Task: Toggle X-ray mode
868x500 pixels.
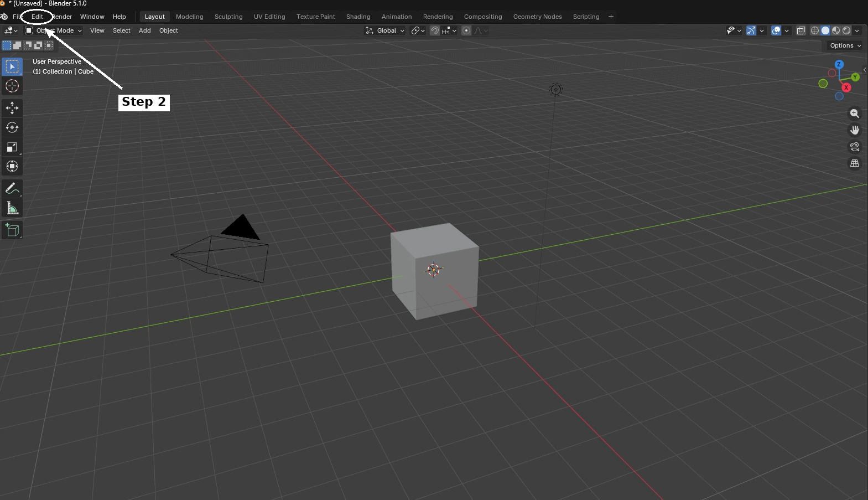Action: pos(801,30)
